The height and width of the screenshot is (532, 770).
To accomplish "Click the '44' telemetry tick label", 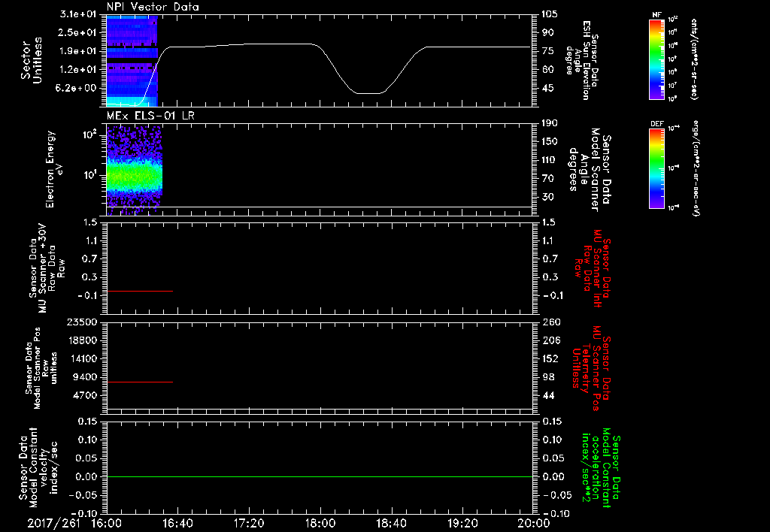I will click(x=548, y=395).
